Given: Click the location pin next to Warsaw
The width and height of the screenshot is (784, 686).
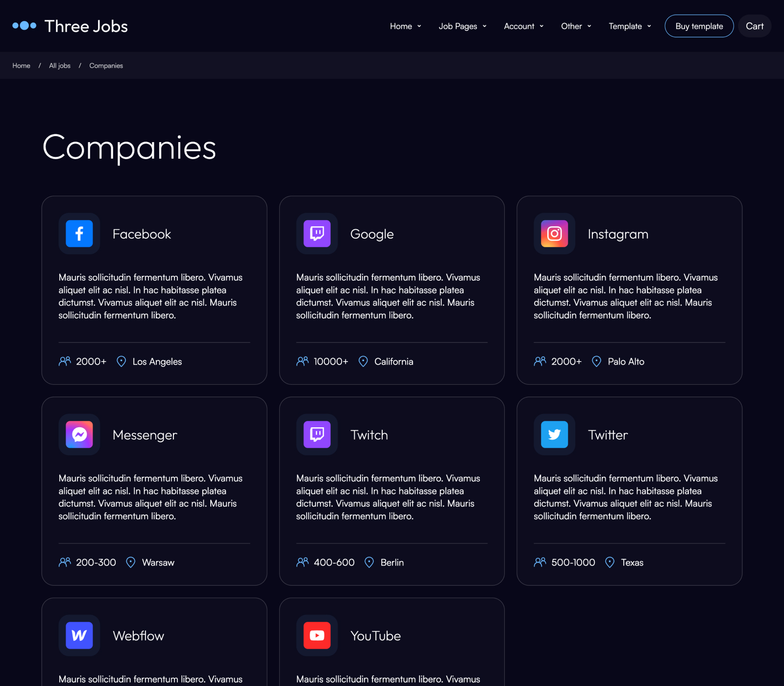Looking at the screenshot, I should click(131, 562).
